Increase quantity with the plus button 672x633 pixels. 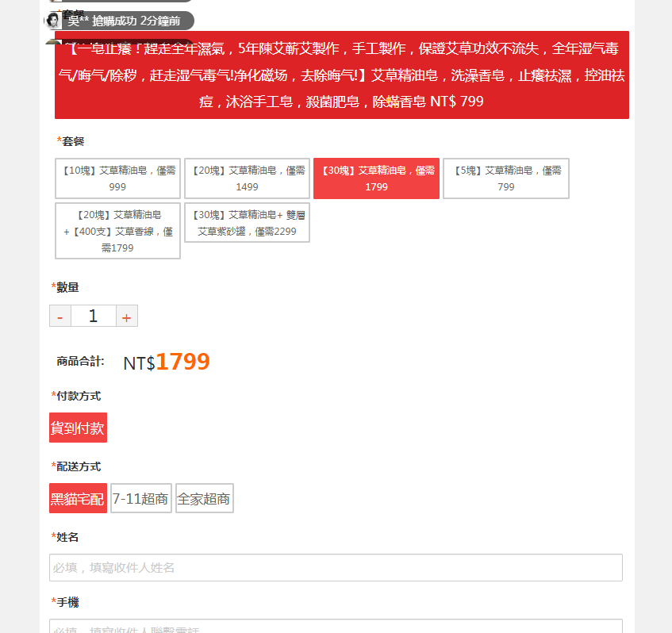tap(126, 316)
